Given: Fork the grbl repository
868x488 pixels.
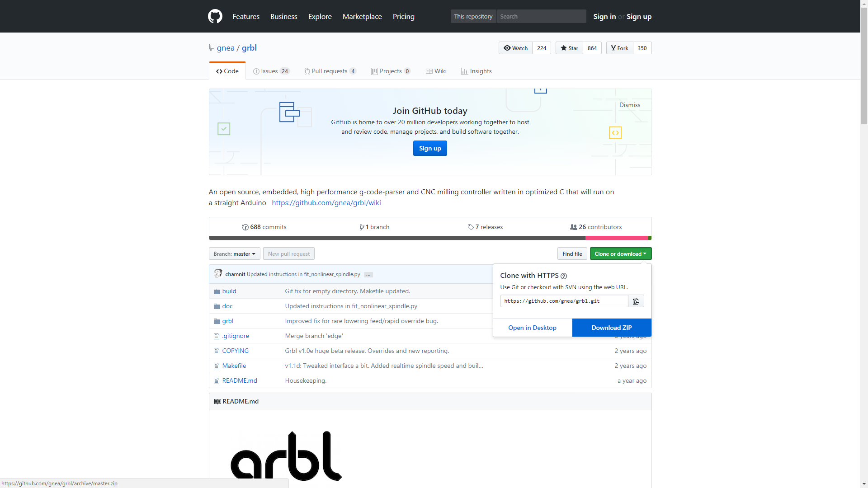Looking at the screenshot, I should (619, 48).
